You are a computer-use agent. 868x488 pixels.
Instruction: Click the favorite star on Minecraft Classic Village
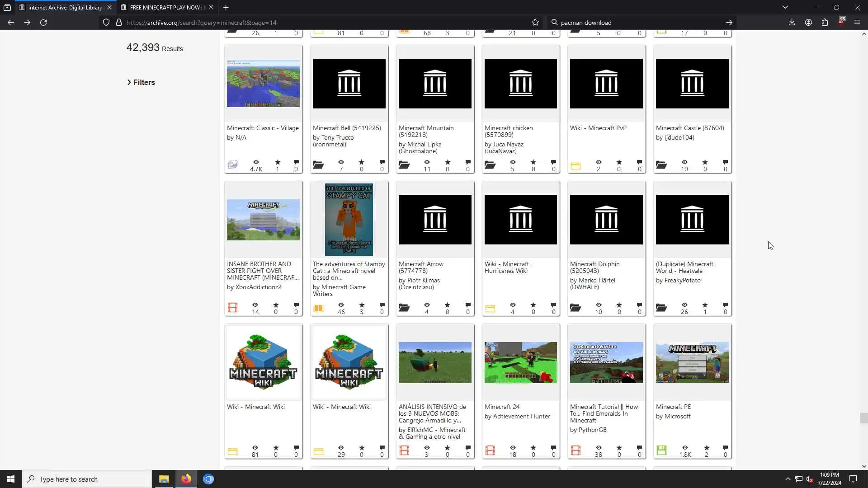click(278, 162)
